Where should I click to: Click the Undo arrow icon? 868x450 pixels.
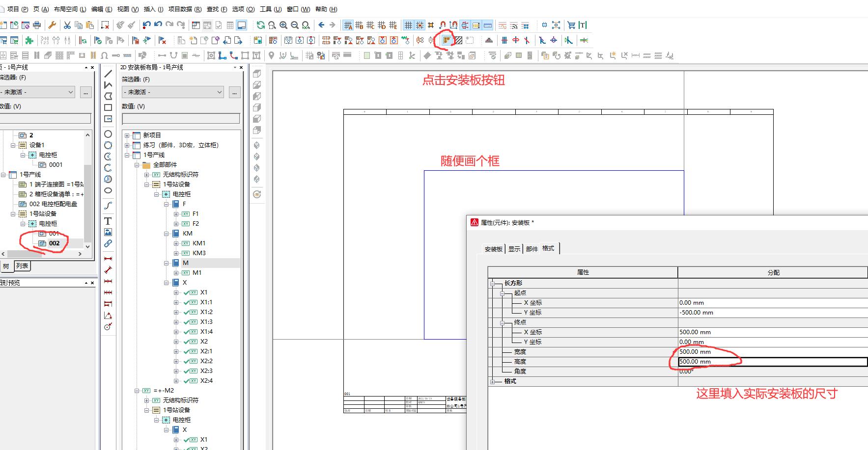(x=147, y=25)
